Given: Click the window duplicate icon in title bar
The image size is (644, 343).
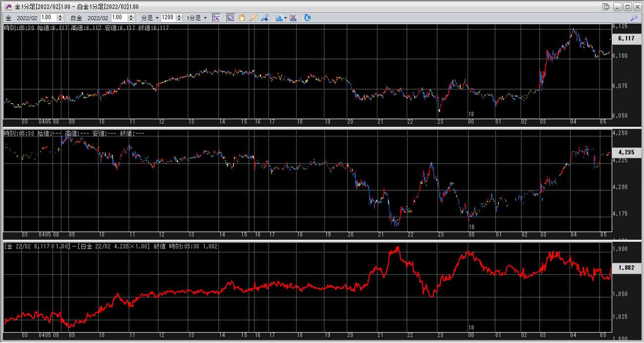Looking at the screenshot, I should (605, 7).
